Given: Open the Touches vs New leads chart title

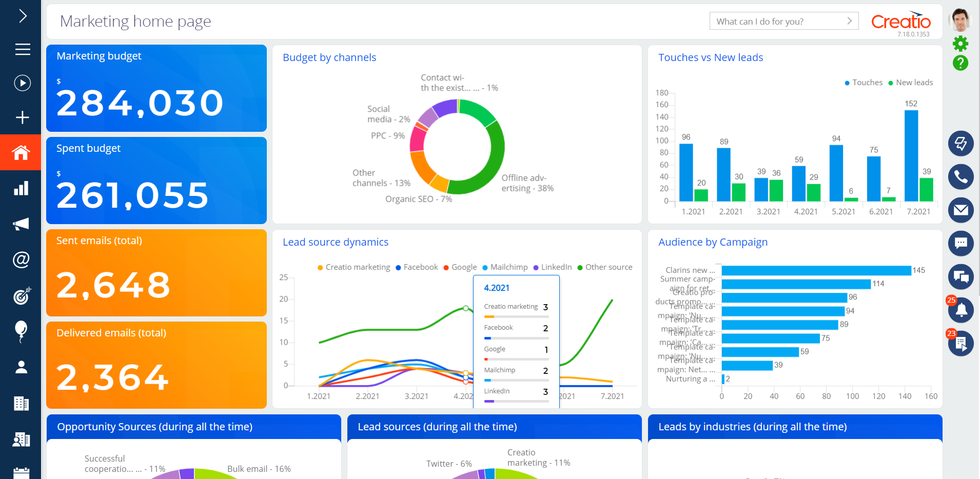Looking at the screenshot, I should [710, 57].
